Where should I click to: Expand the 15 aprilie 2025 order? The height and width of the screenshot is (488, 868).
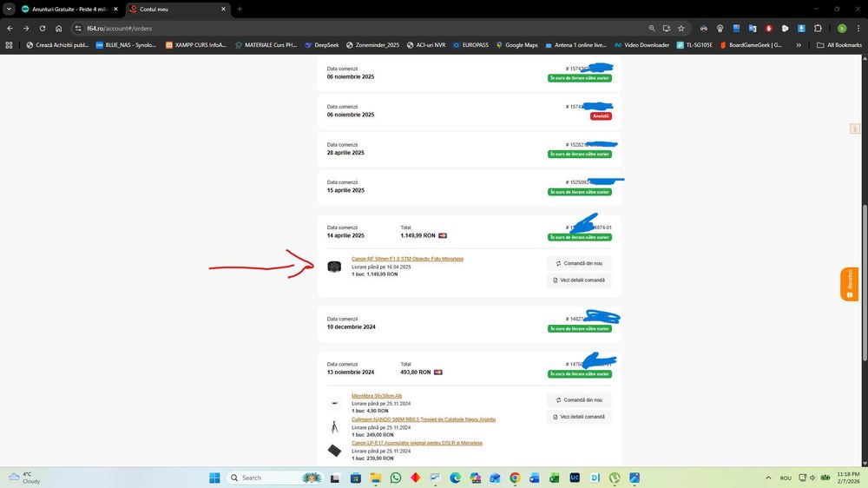pyautogui.click(x=469, y=188)
